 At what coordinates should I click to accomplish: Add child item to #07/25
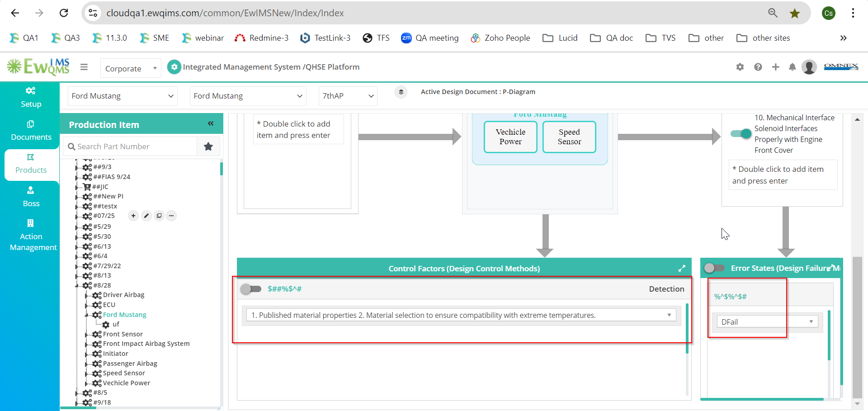point(133,216)
